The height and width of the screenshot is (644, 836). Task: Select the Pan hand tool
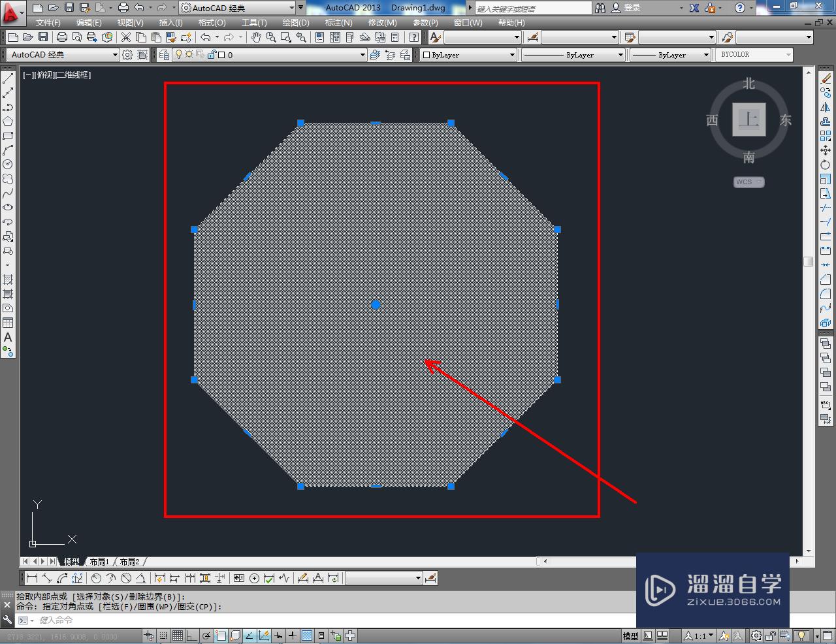pos(256,37)
